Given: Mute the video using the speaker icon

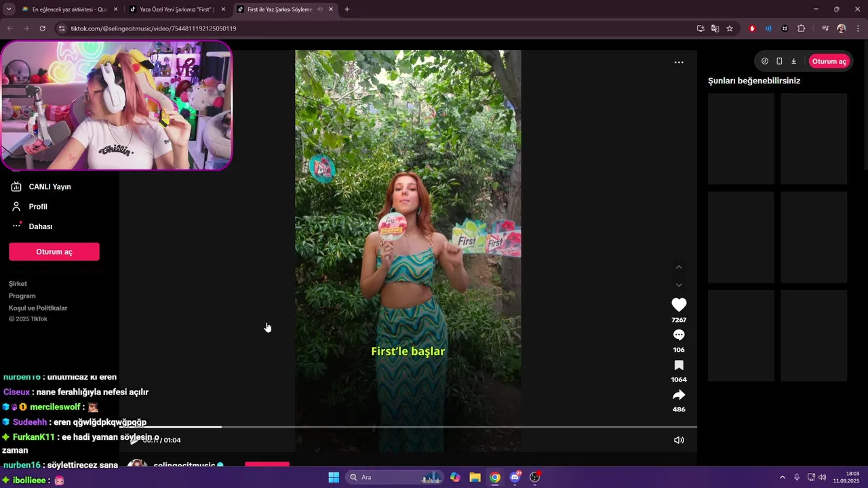Looking at the screenshot, I should point(679,440).
